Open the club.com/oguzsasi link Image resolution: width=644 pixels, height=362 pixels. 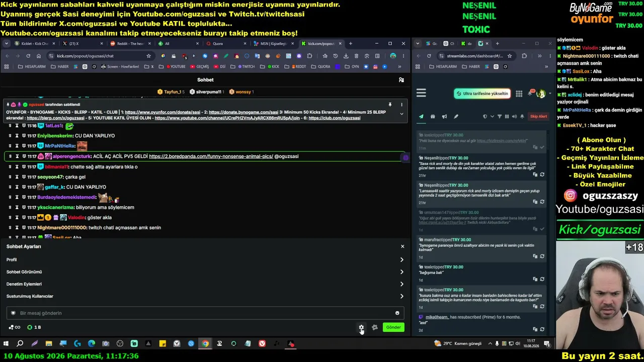pyautogui.click(x=334, y=118)
